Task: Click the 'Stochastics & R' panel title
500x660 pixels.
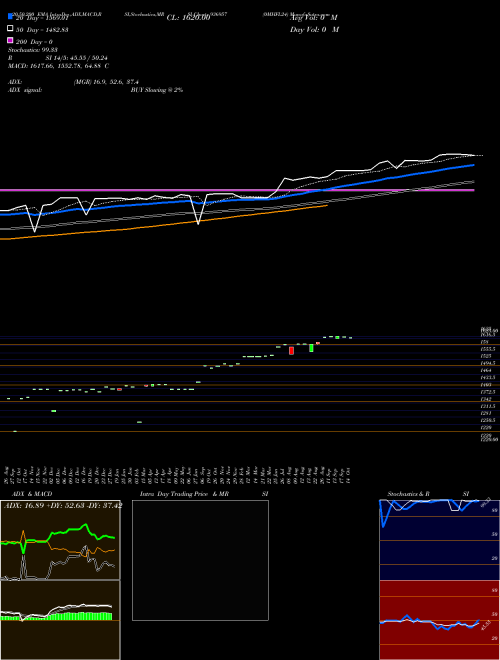Action: coord(408,494)
